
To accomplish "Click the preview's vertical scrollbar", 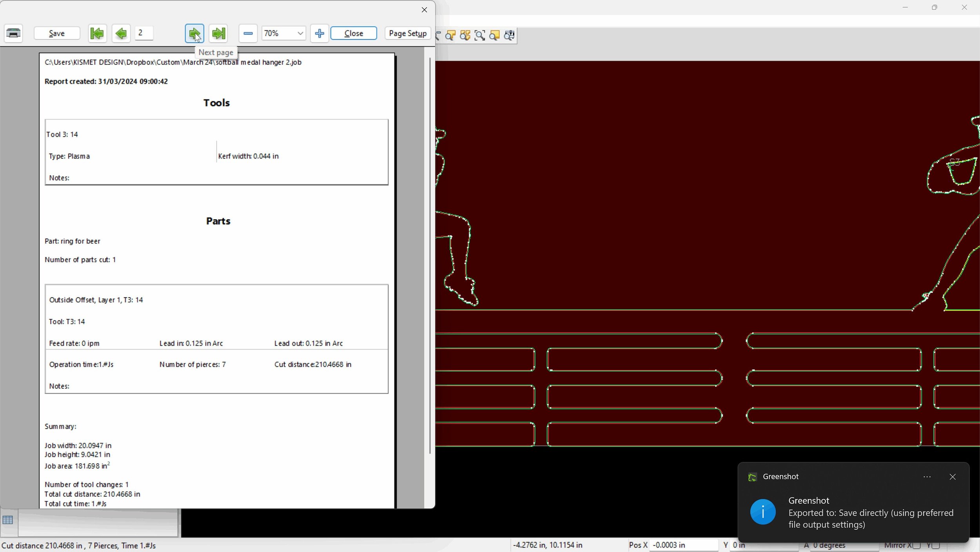I will 430,255.
